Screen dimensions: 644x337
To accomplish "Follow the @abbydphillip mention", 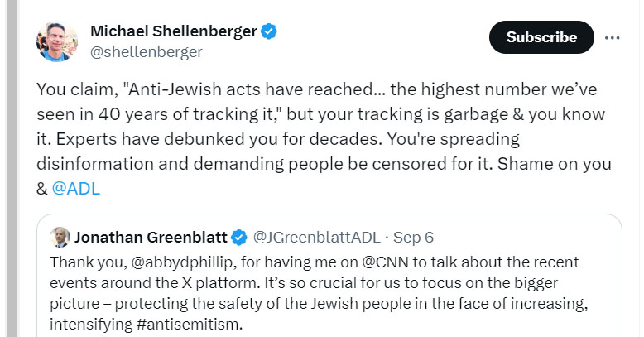I will click(184, 262).
